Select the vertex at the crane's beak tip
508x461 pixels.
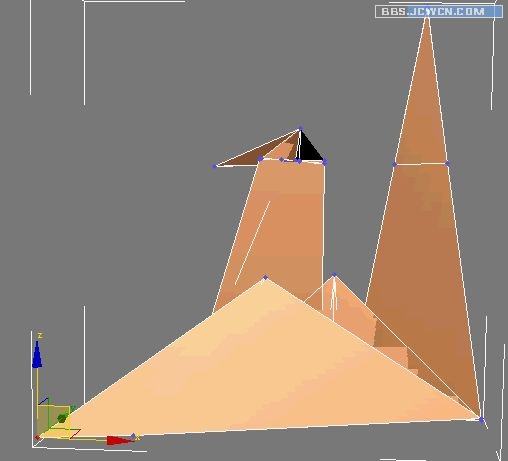(215, 166)
